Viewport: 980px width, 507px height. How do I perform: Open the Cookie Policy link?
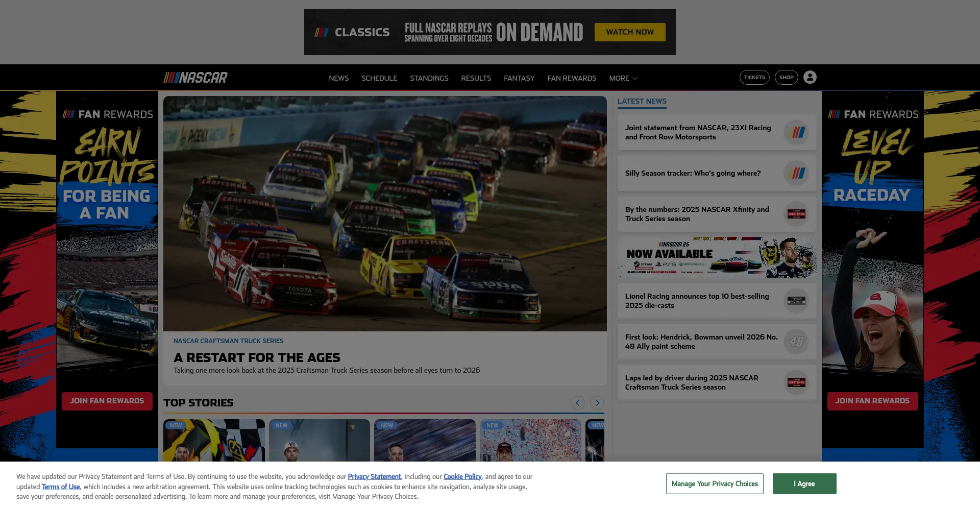(462, 476)
